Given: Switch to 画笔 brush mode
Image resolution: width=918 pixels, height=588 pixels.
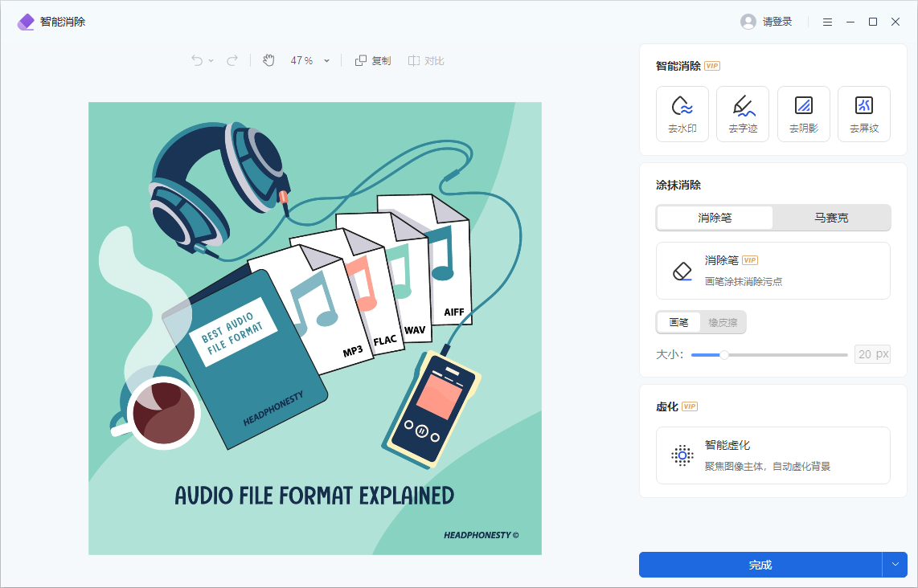Looking at the screenshot, I should pos(678,323).
